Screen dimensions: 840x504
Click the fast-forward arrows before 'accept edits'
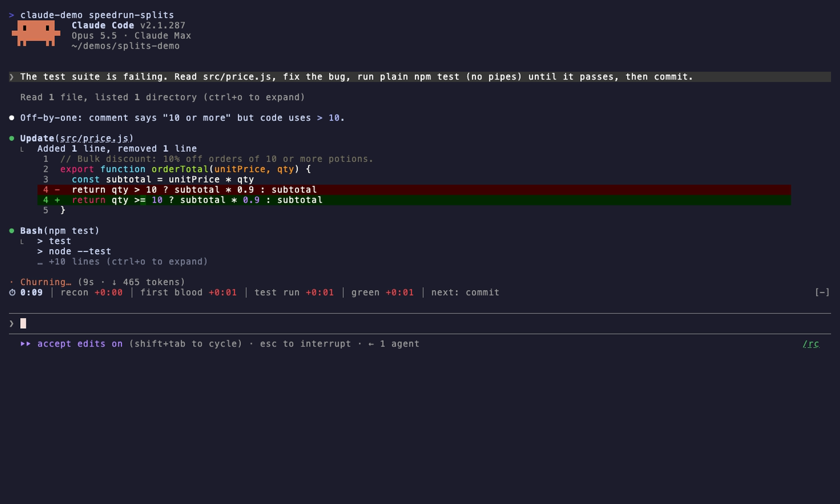point(26,344)
